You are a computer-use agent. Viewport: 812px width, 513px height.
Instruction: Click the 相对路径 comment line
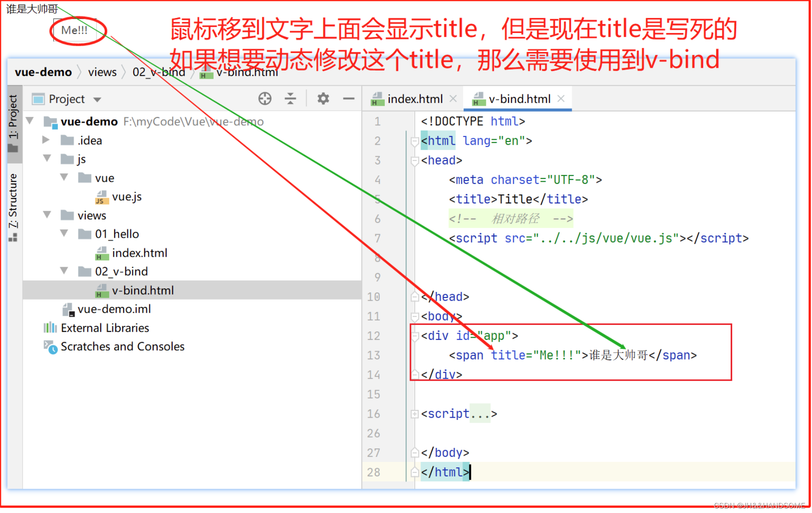511,219
